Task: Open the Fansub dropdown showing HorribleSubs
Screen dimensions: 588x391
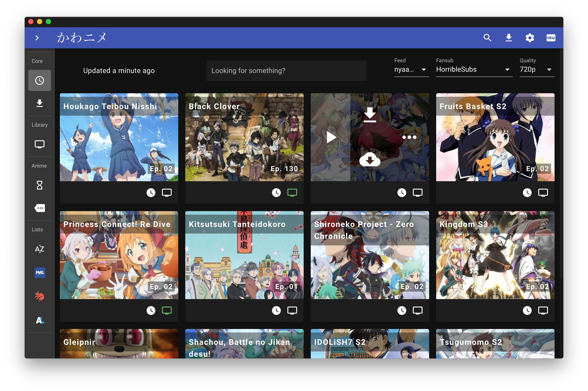Action: (x=474, y=69)
